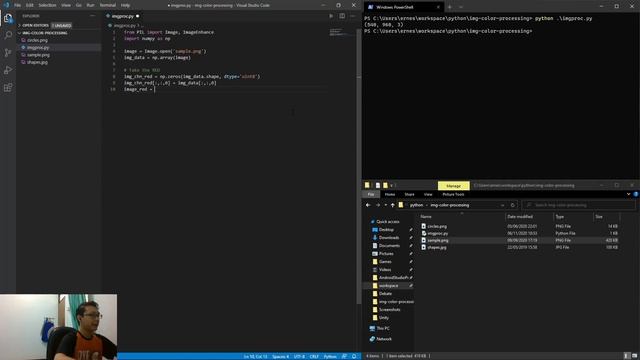
Task: Click the code minimap in VS Code editor
Action: (x=341, y=32)
